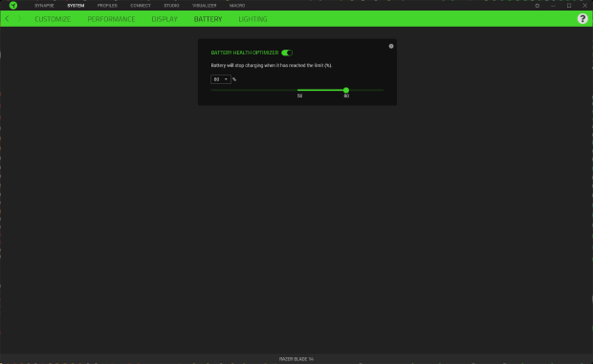Image resolution: width=593 pixels, height=364 pixels.
Task: Go back with the left arrow
Action: [x=7, y=18]
